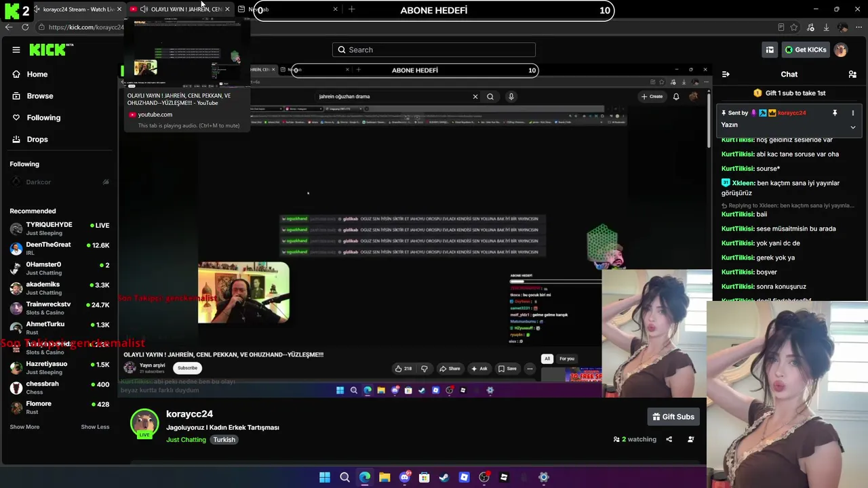
Task: Open the Windows Start menu
Action: pyautogui.click(x=325, y=477)
